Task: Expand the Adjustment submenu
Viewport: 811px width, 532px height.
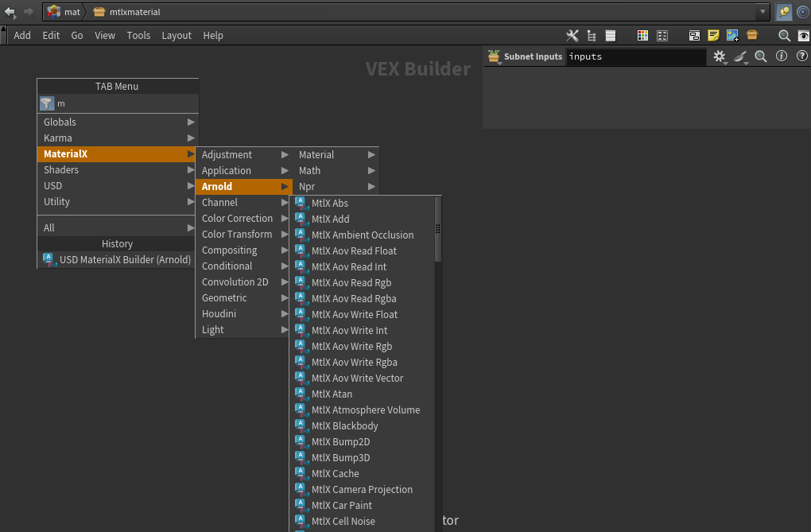Action: pyautogui.click(x=244, y=155)
